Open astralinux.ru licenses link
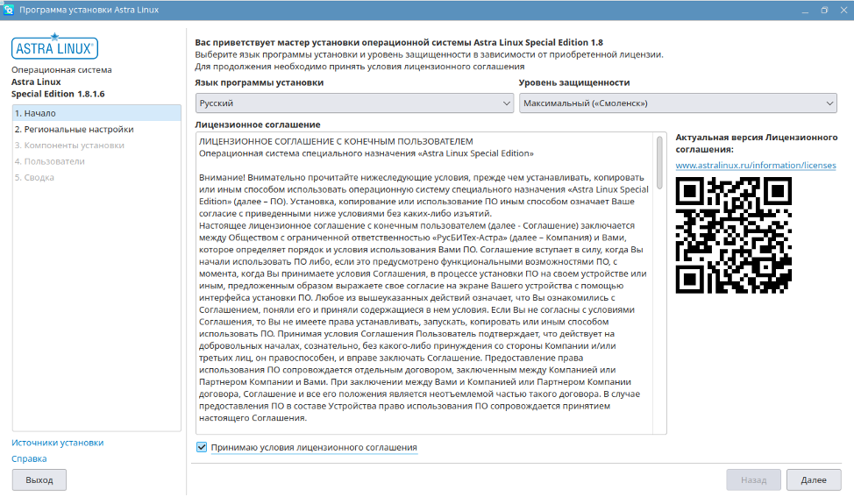Image resolution: width=854 pixels, height=504 pixels. pos(755,165)
